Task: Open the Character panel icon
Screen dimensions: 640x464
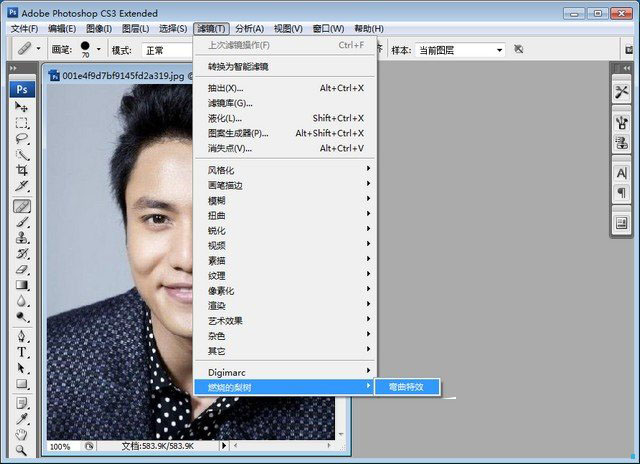Action: coord(621,173)
